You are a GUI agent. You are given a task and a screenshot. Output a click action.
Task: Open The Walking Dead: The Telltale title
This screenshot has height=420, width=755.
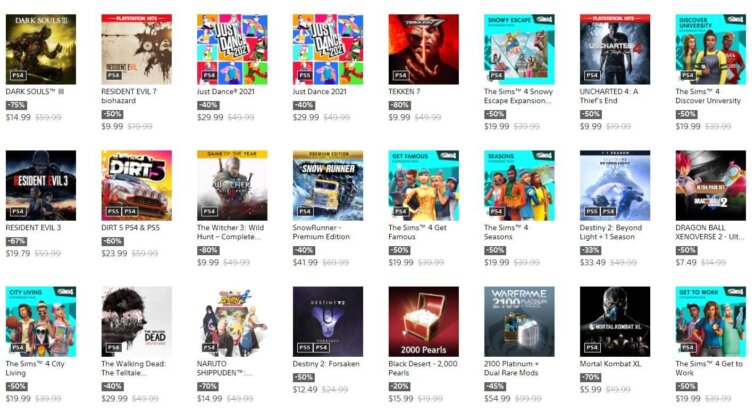tap(133, 368)
